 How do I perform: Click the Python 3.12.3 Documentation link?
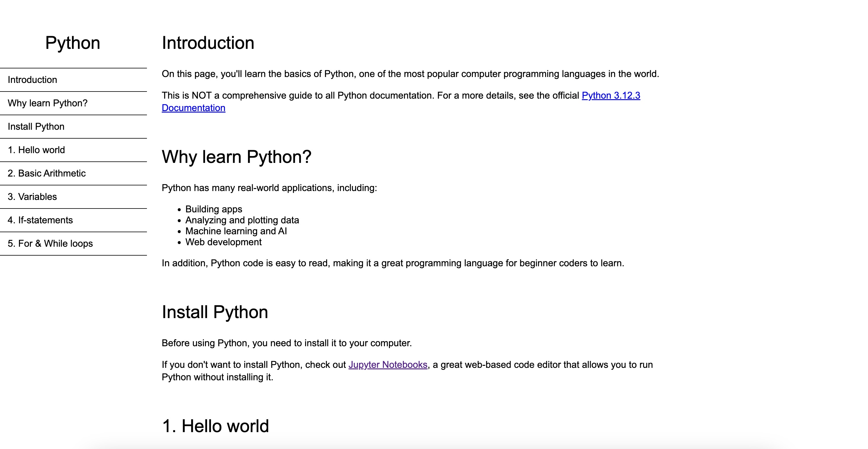610,95
